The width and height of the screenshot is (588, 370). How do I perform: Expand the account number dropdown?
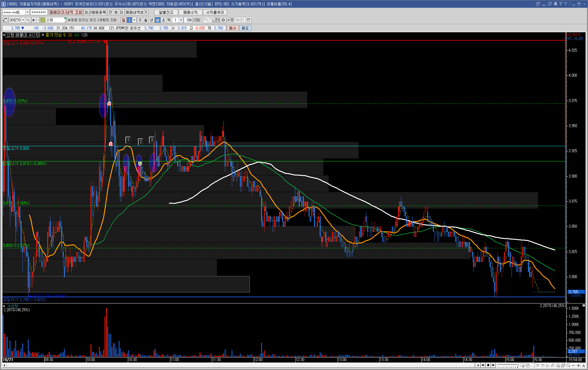(27, 12)
